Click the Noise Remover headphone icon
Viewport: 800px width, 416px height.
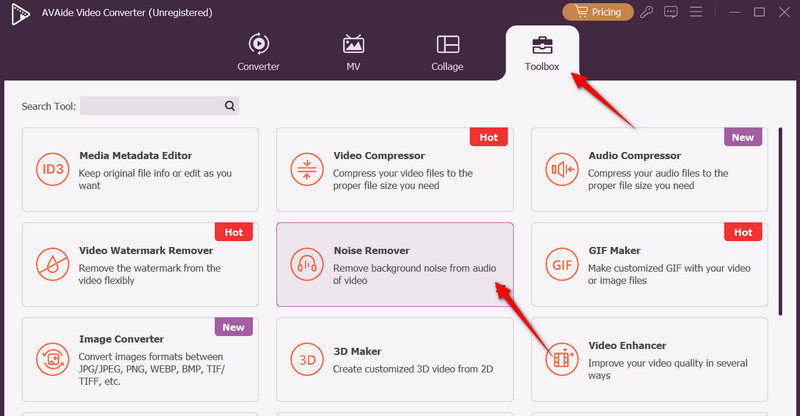click(305, 264)
